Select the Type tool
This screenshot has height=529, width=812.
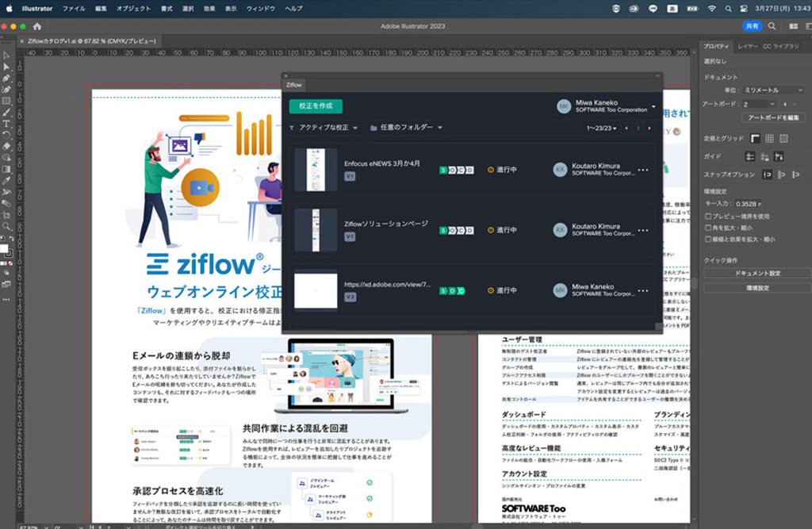tap(6, 124)
